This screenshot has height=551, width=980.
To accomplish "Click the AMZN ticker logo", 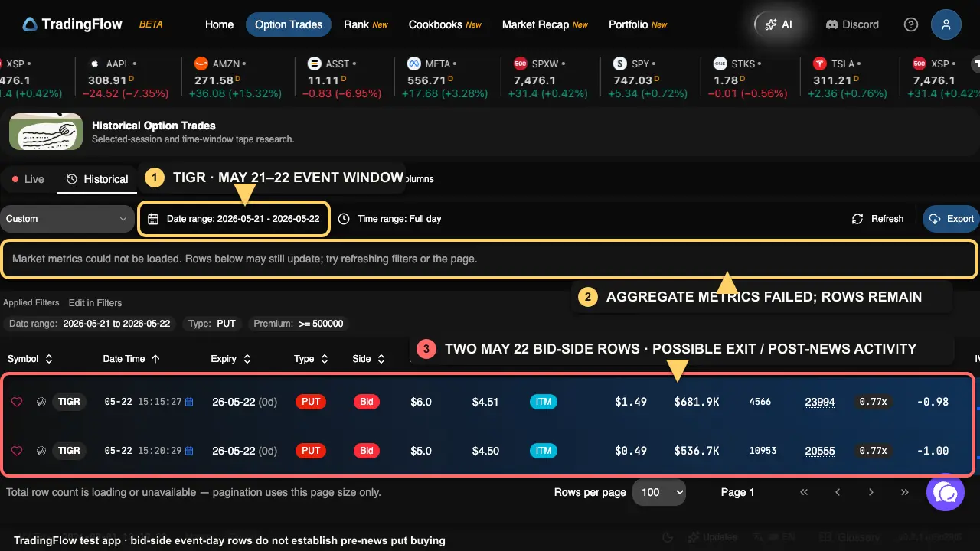I will pos(201,64).
